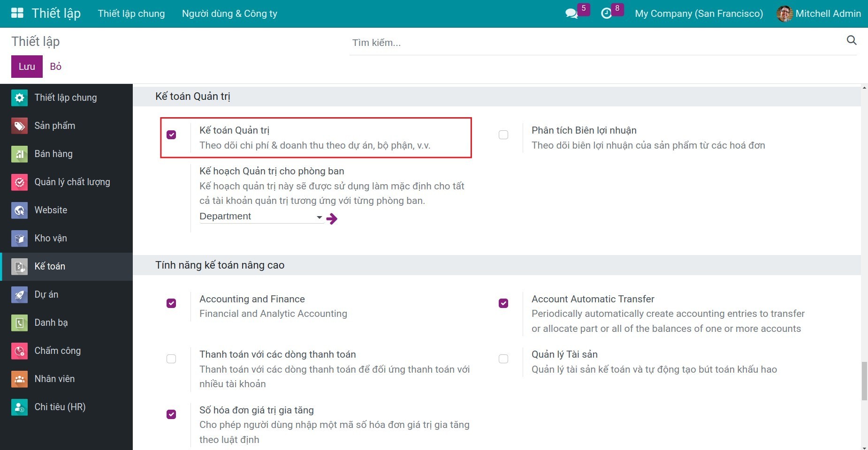Enable Quản lý Tài sản checkbox

point(503,359)
